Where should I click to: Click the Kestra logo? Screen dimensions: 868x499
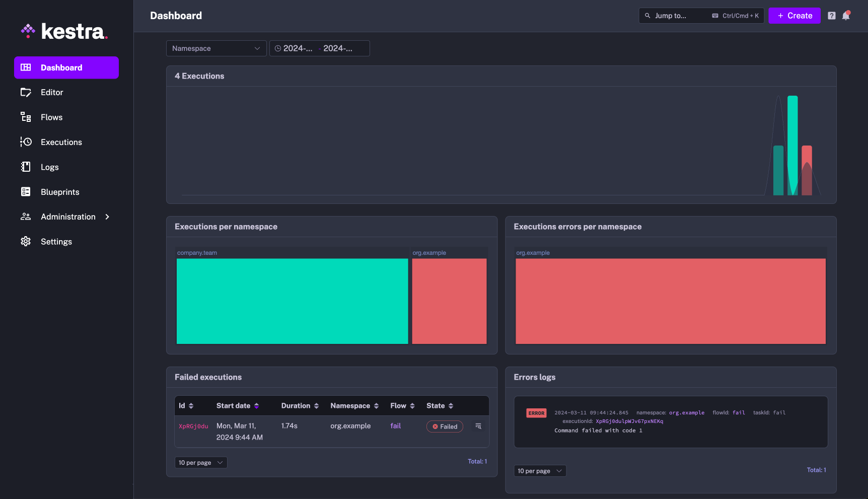[x=64, y=31]
